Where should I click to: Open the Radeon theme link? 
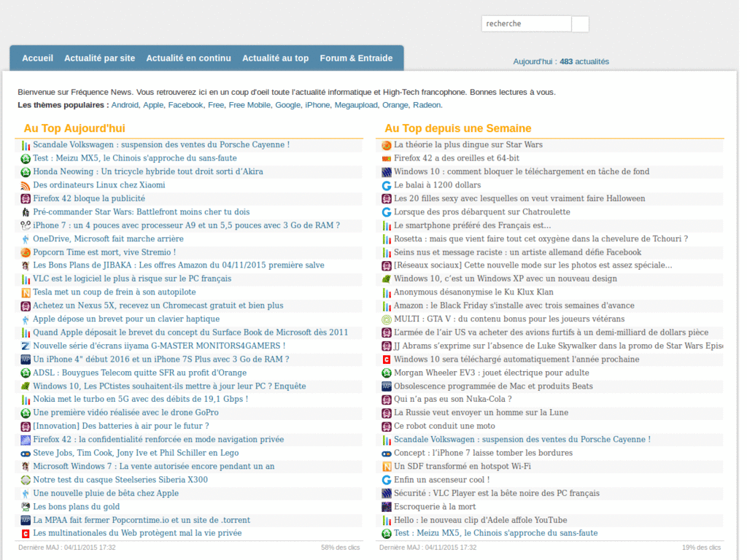pos(427,105)
